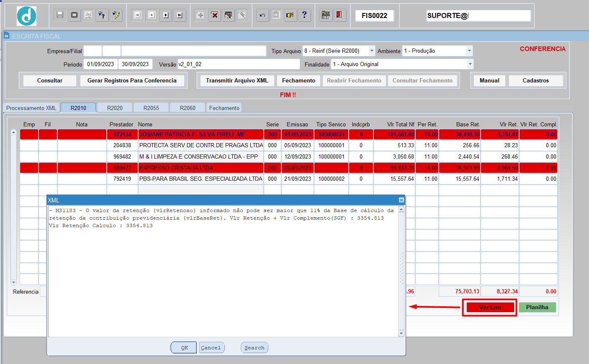Select Tipo Arquivo combo '8 - Reinf (Serie R2000)'
589x364 pixels.
pyautogui.click(x=339, y=51)
